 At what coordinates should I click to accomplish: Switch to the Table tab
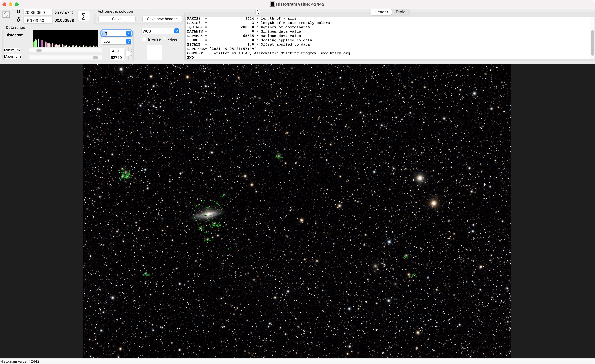[400, 12]
